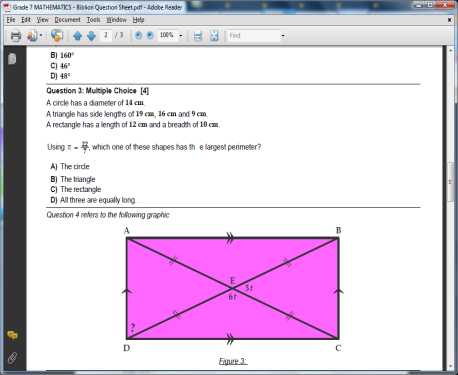458x375 pixels.
Task: Go to next page with down arrow
Action: coord(91,36)
